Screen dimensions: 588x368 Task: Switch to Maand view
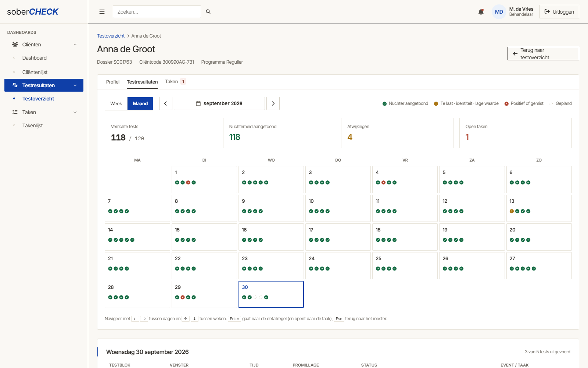click(140, 103)
